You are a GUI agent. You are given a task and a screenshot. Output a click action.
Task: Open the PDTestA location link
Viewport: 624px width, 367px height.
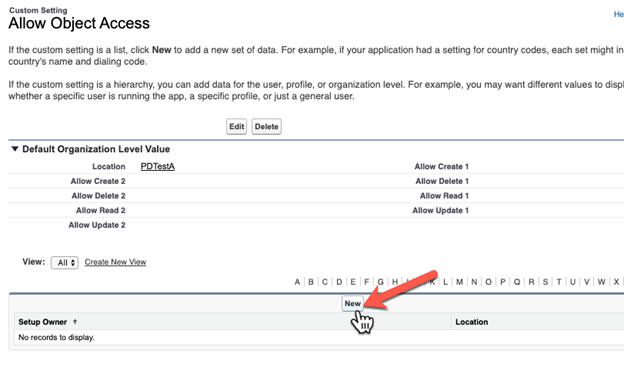click(158, 166)
